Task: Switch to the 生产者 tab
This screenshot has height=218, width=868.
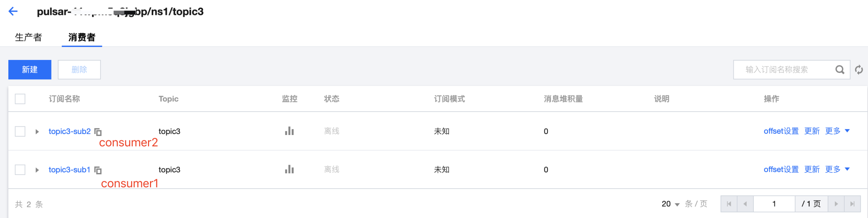Action: pos(29,37)
